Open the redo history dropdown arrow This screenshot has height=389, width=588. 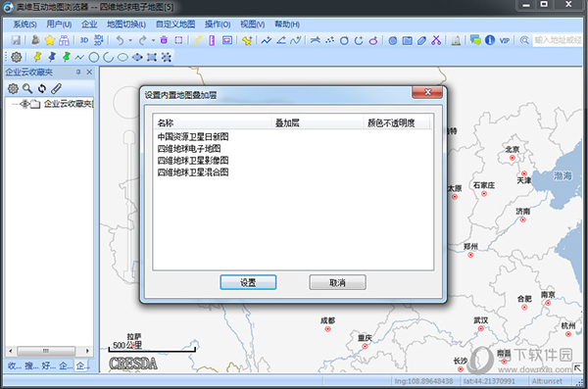(153, 40)
